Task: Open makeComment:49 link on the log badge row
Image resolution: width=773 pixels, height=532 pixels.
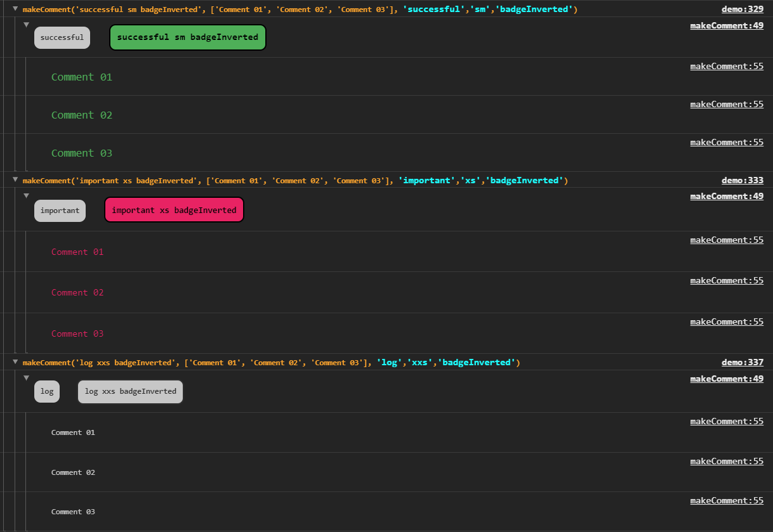Action: [727, 379]
